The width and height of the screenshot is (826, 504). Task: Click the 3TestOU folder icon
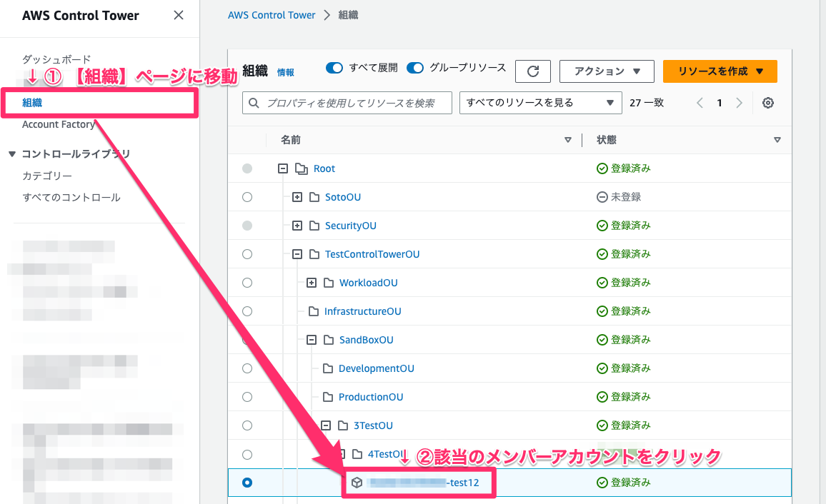coord(343,425)
